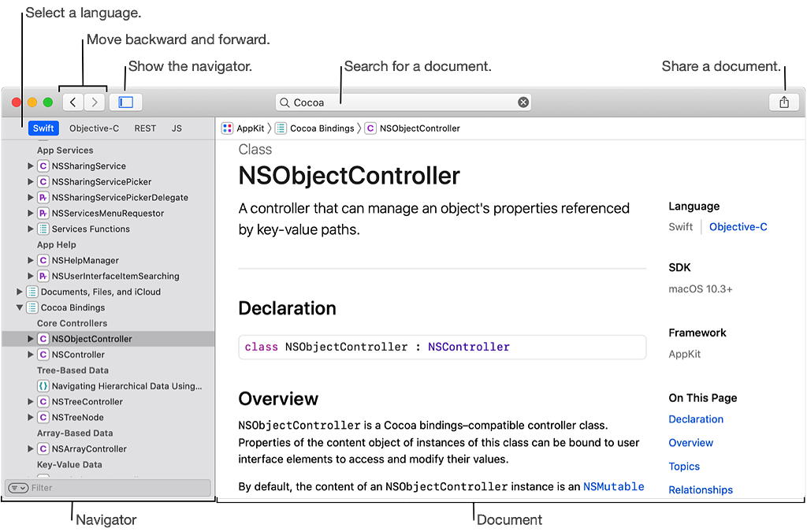Click the Tree-Based Data group heading
Viewport: 807px width, 532px height.
pyautogui.click(x=73, y=370)
